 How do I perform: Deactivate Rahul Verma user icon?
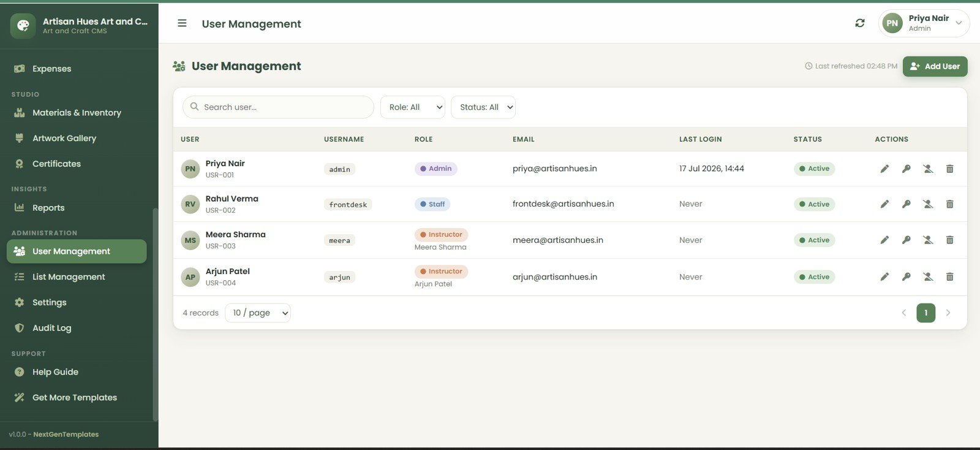point(928,204)
